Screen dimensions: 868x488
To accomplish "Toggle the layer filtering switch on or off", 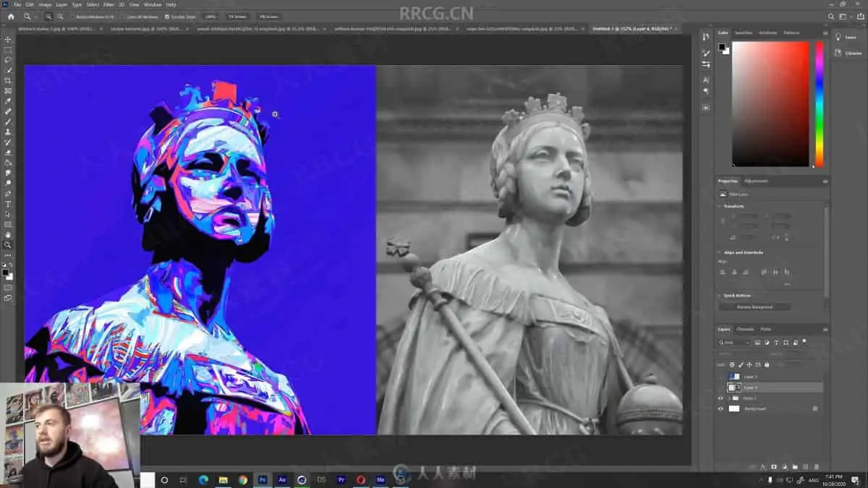I will [x=804, y=341].
